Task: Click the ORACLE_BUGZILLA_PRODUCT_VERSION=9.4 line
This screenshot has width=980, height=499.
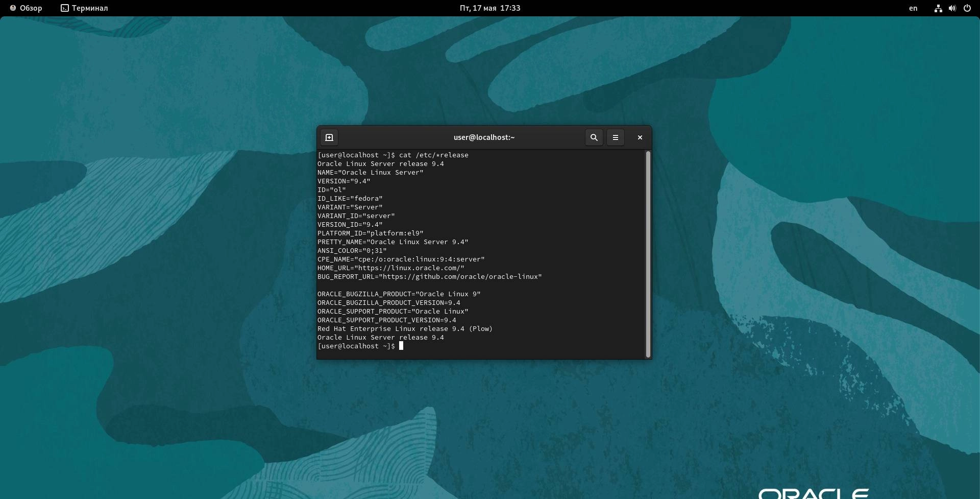Action: pos(389,303)
